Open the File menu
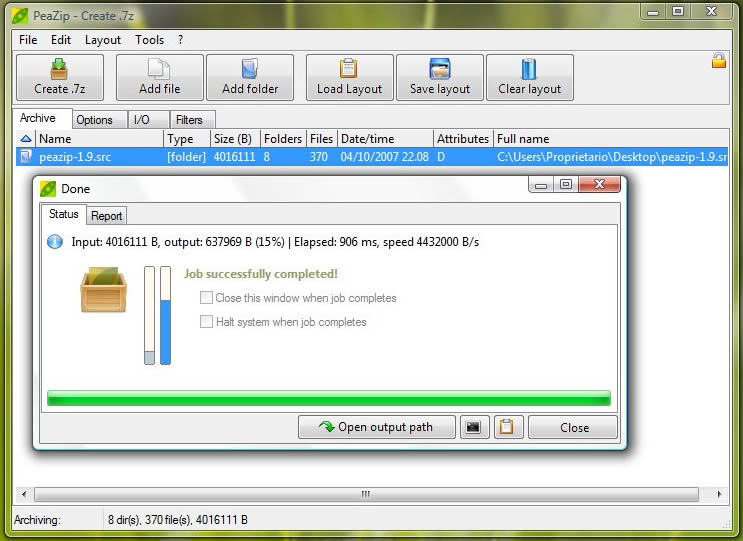743x541 pixels. 28,40
